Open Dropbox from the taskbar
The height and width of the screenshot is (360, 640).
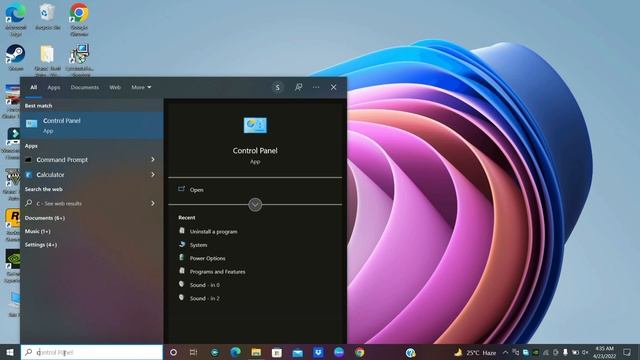(318, 352)
